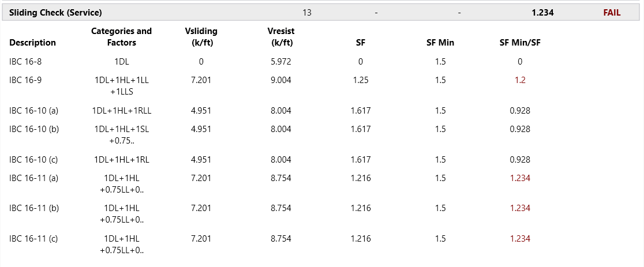Click the 9.004 Vresist value for IBC 16-9
This screenshot has height=267, width=644.
tap(281, 80)
